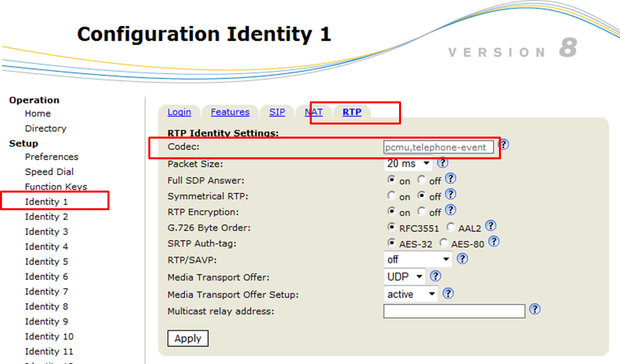Click help icon for G.726 Byte Order

(x=490, y=226)
